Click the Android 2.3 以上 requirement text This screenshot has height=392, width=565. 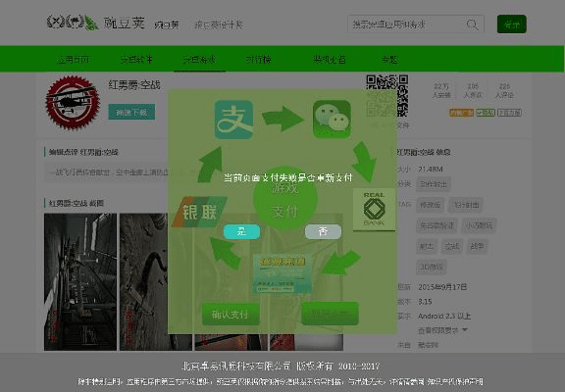444,316
